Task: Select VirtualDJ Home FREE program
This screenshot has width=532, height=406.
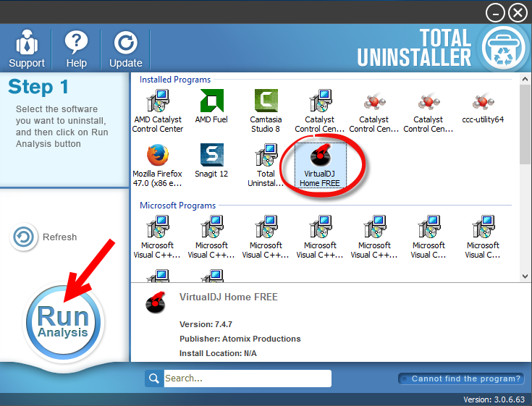Action: tap(320, 165)
